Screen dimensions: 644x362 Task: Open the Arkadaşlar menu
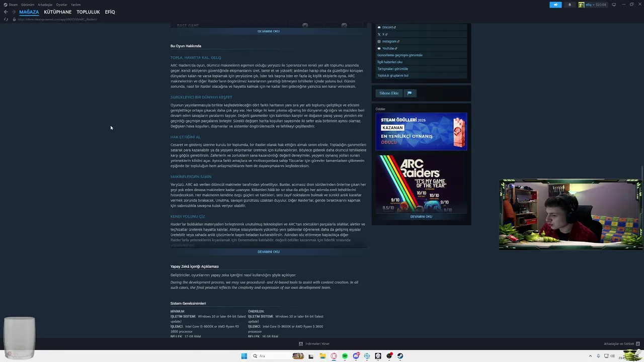[45, 5]
